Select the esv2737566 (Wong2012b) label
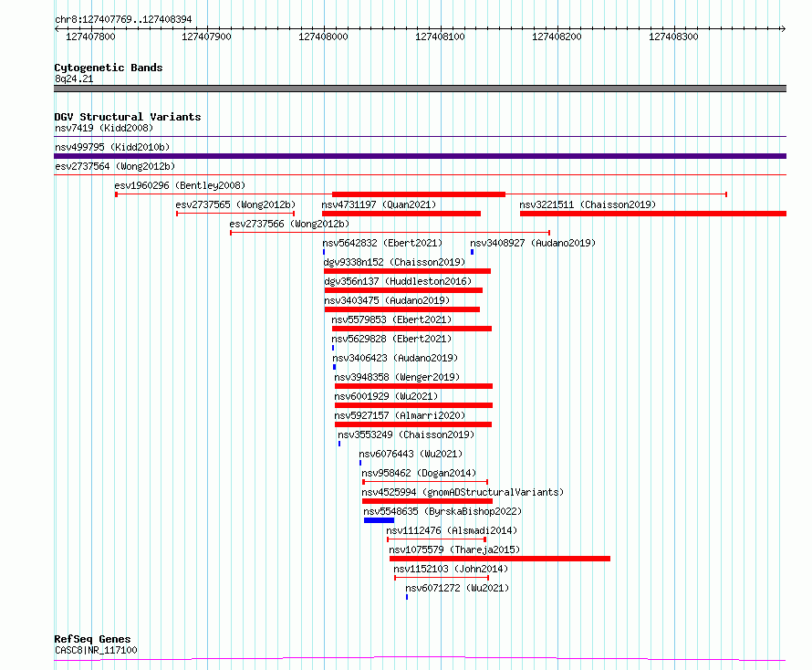812x670 pixels. click(x=289, y=224)
